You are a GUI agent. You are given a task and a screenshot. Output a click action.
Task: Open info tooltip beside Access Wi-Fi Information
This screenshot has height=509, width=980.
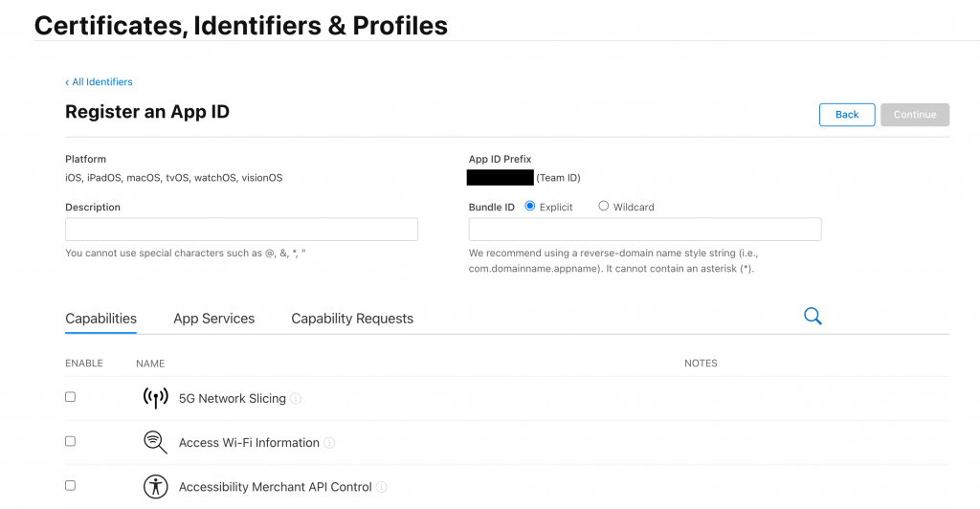pos(329,443)
